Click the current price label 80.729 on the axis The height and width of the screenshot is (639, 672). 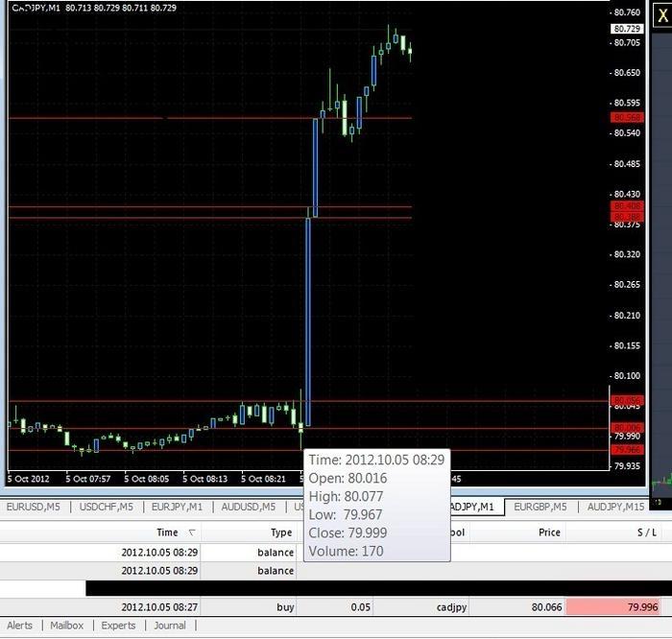click(627, 29)
